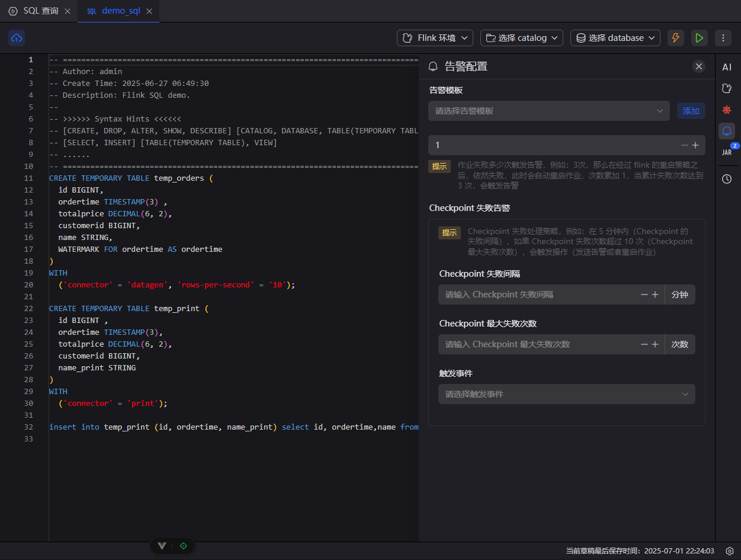Open the 选择 database dropdown
The height and width of the screenshot is (560, 741).
pyautogui.click(x=615, y=38)
